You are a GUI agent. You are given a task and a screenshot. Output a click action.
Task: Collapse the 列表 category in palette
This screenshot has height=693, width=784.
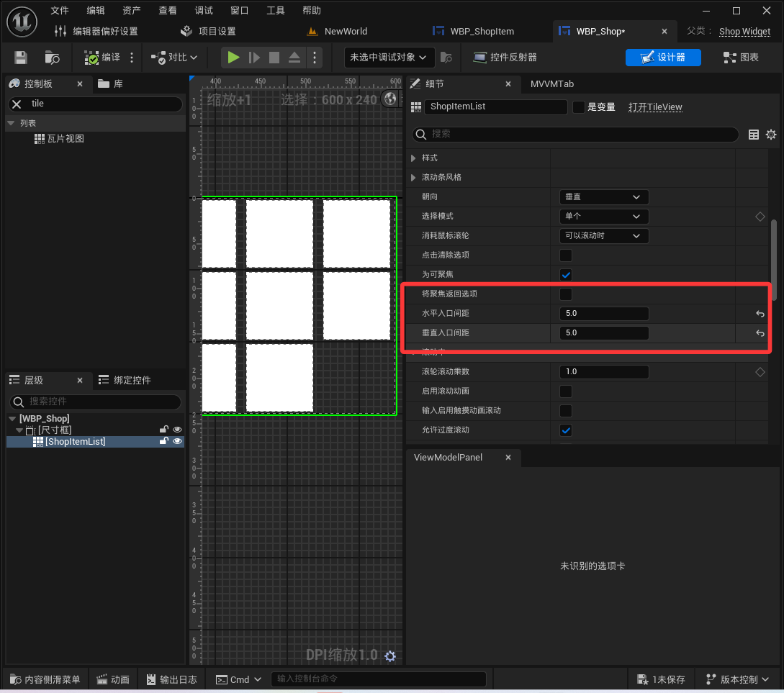coord(11,123)
